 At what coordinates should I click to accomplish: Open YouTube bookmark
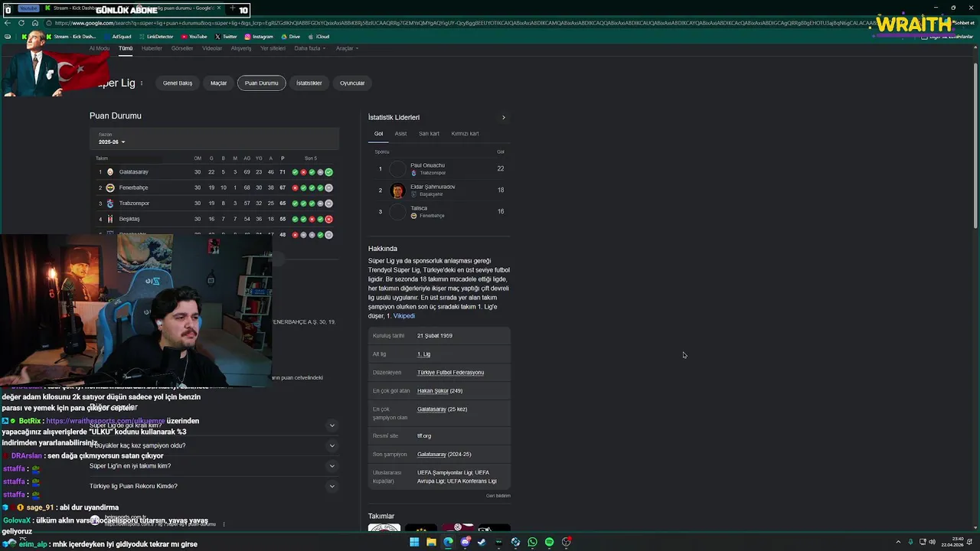tap(194, 37)
